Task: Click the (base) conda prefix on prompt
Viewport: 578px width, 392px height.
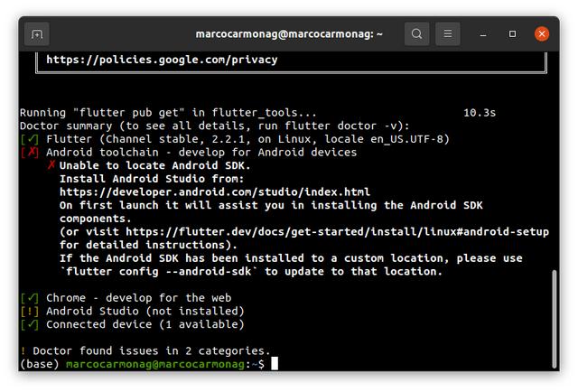Action: [40, 364]
